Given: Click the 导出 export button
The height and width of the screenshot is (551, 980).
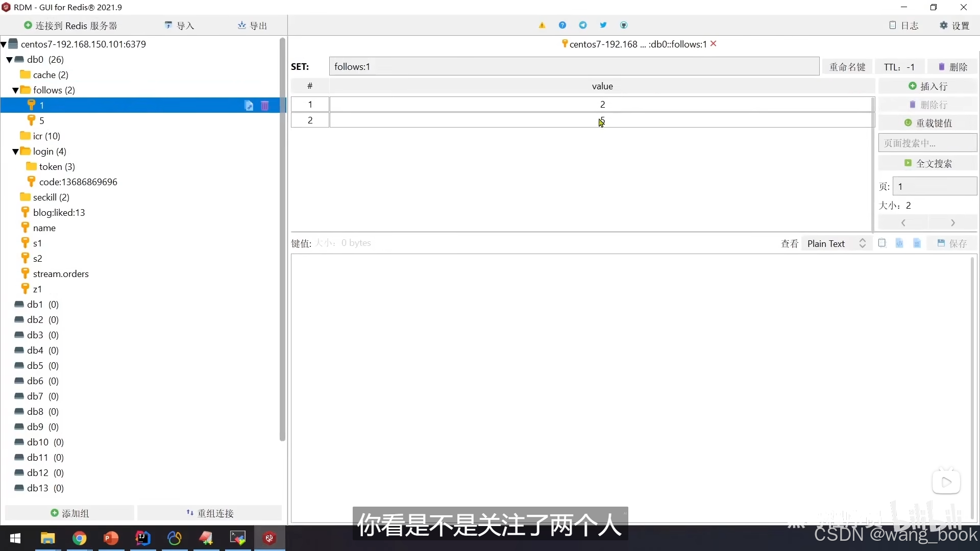Looking at the screenshot, I should (x=253, y=26).
